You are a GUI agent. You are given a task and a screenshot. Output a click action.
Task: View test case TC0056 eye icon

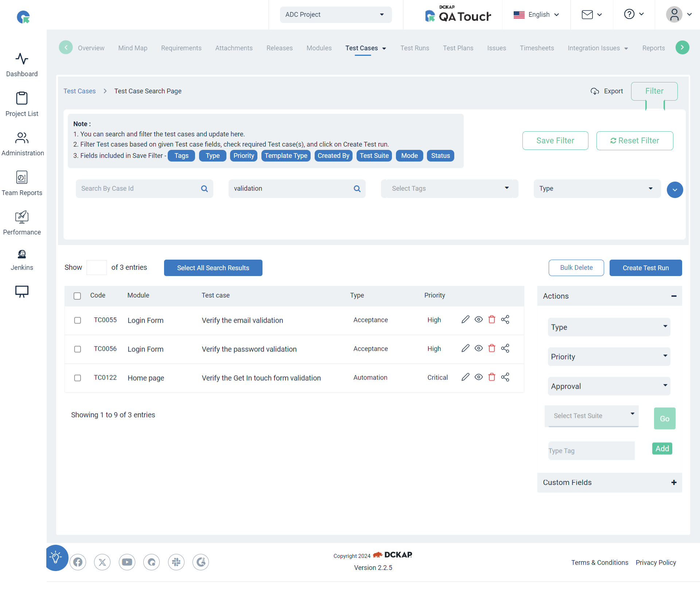[x=479, y=348]
